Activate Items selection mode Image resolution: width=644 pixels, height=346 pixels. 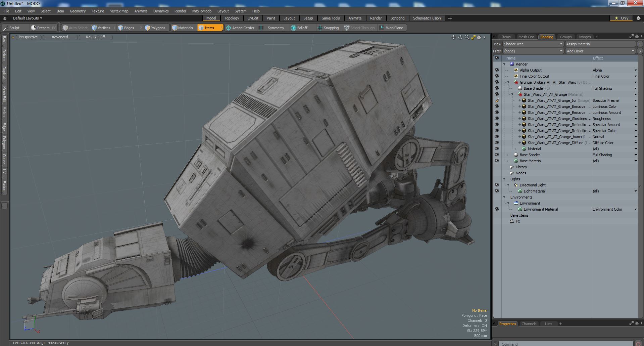tap(210, 28)
